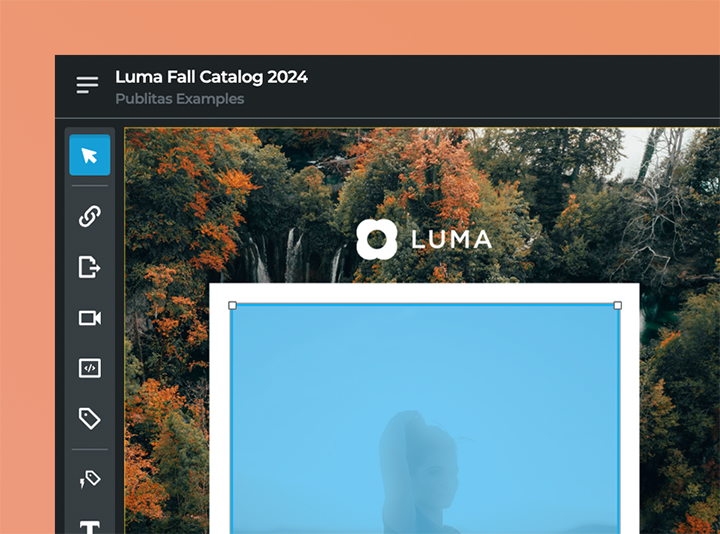Viewport: 720px width, 534px height.
Task: Open the hamburger menu icon
Action: 87,85
